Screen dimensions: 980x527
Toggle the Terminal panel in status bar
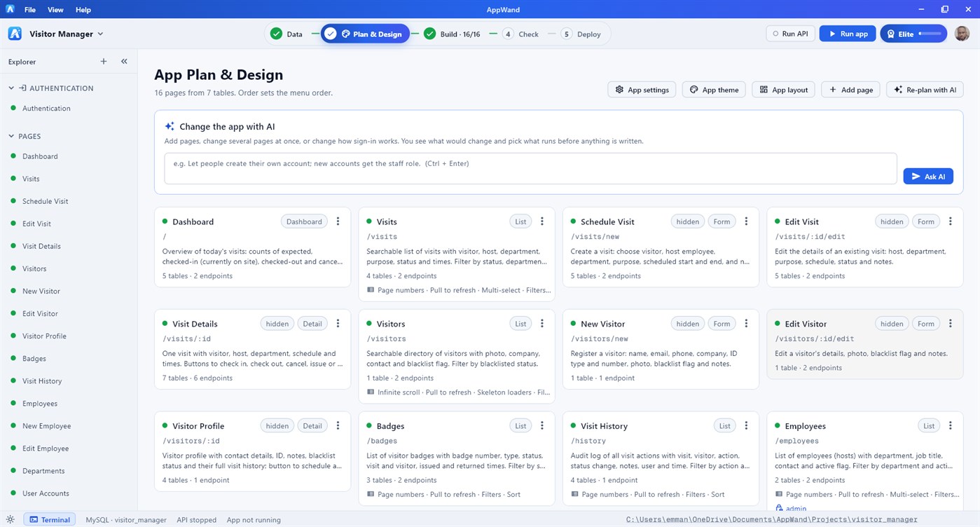tap(50, 520)
